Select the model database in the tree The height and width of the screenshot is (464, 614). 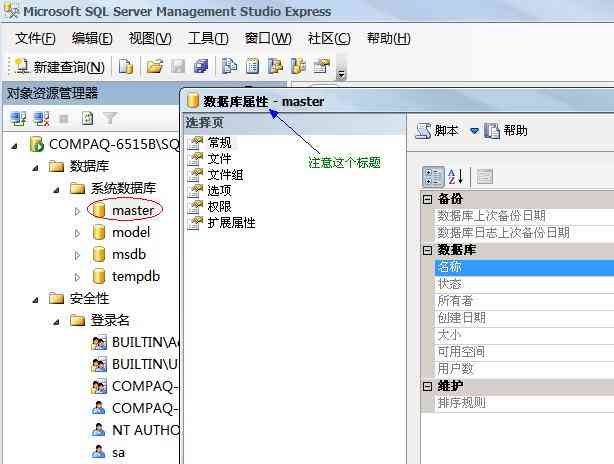(x=131, y=233)
